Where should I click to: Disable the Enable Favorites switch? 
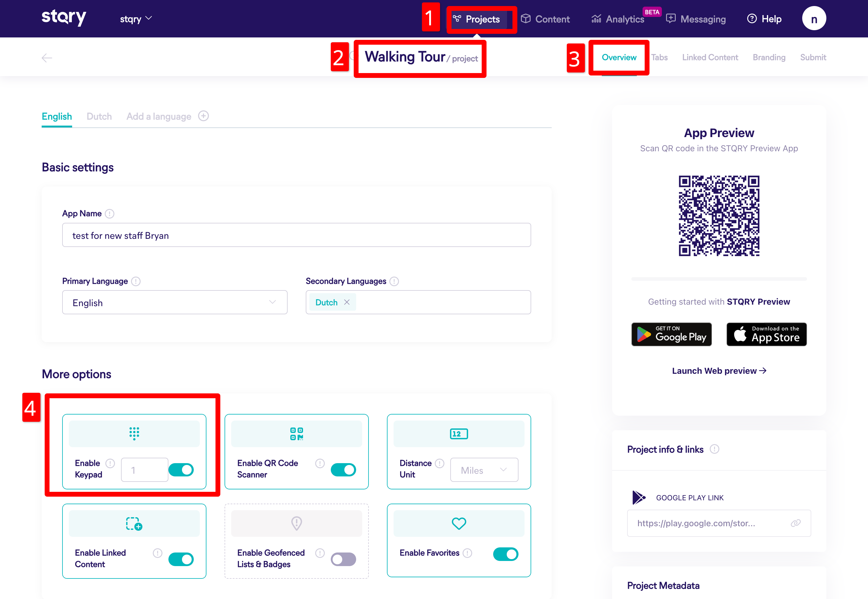505,554
